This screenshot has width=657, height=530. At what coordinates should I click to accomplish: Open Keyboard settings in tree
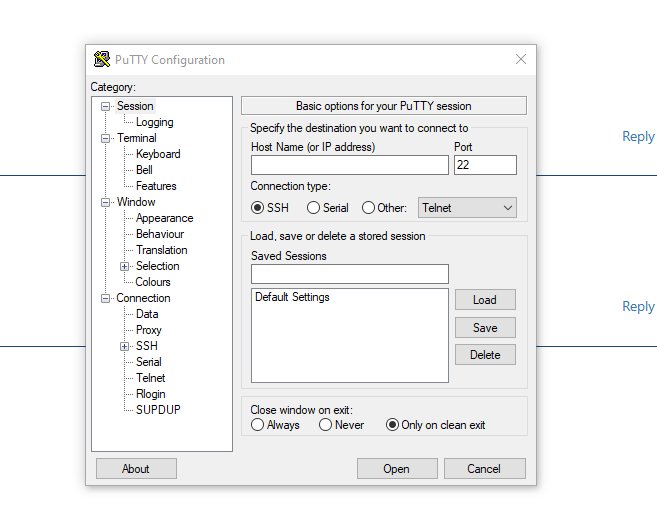click(x=158, y=154)
